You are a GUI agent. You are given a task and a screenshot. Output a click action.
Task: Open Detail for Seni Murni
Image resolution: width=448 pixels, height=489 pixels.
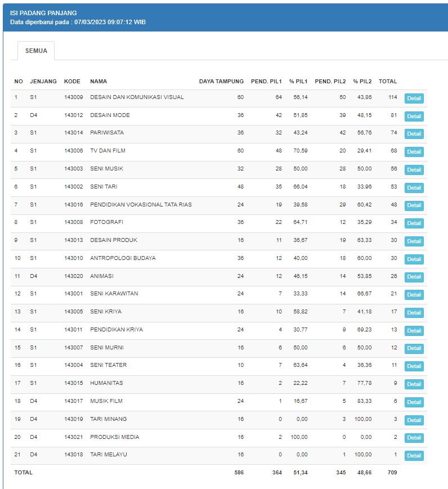tap(414, 348)
